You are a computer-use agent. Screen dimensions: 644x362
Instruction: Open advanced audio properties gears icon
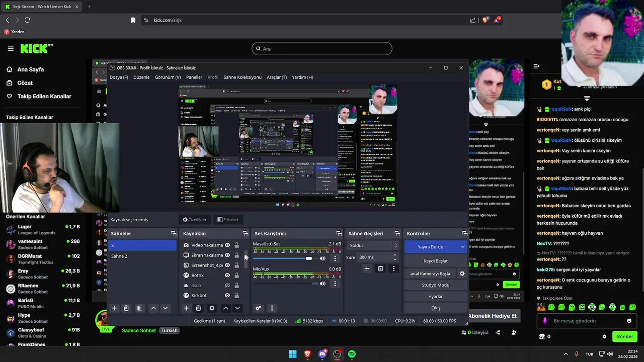coord(258,308)
